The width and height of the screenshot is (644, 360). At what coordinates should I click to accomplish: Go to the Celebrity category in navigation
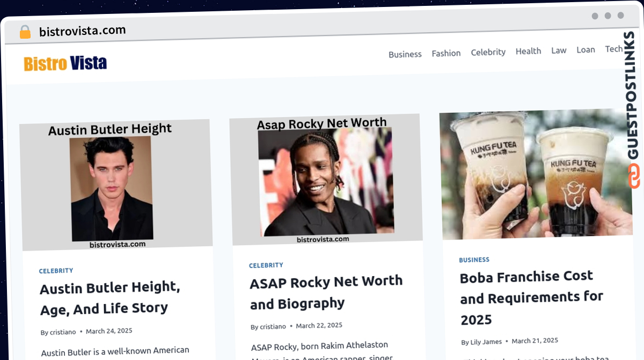tap(488, 52)
